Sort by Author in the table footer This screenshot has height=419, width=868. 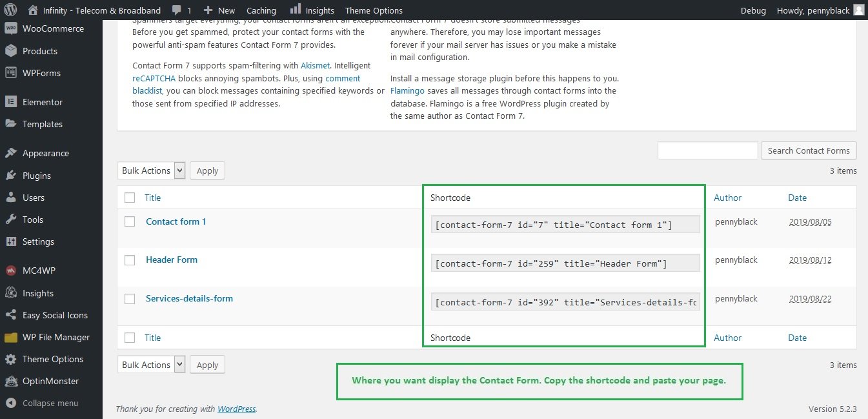[x=727, y=338]
